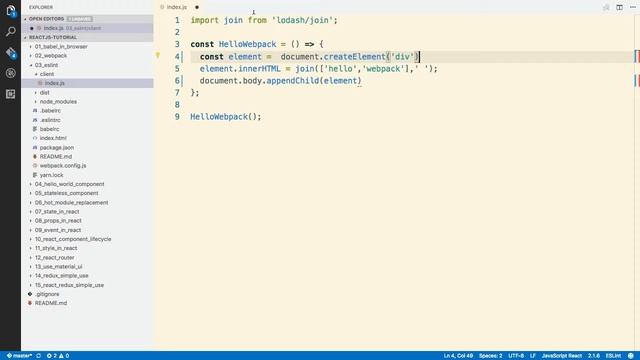Expand the 13_use_material_ui folder

pos(58,267)
